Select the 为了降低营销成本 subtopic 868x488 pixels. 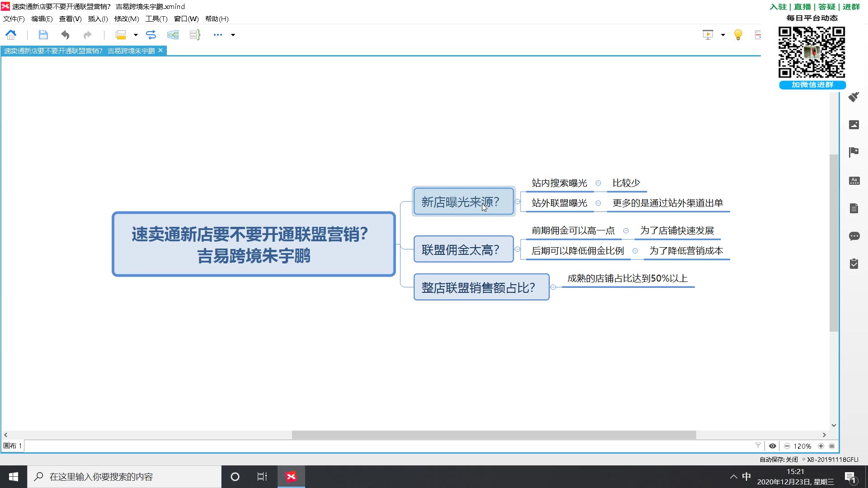[x=686, y=251]
